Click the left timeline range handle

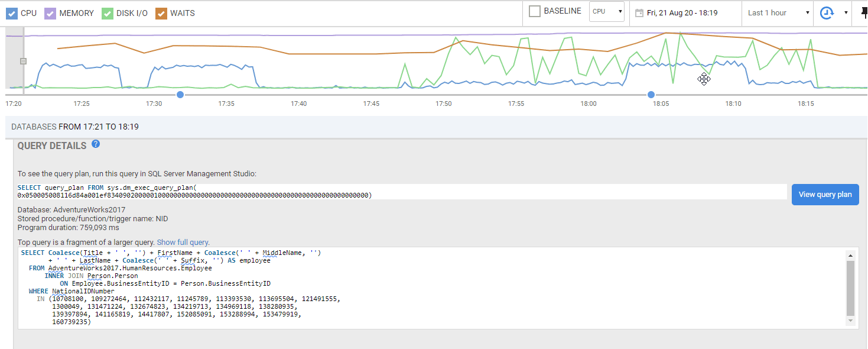(x=180, y=95)
